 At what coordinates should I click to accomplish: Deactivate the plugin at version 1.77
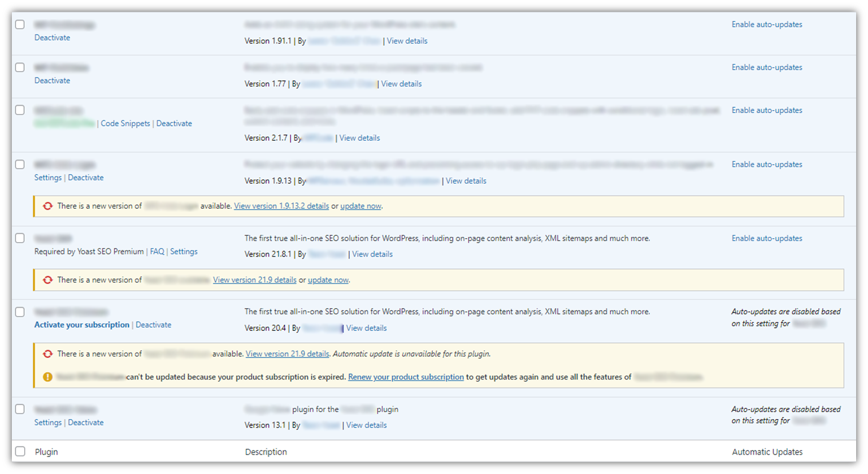click(52, 80)
